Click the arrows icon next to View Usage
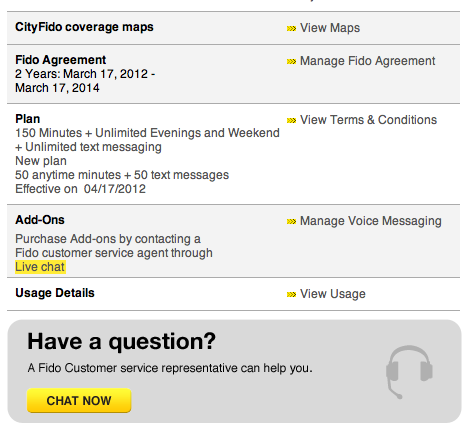466x431 pixels. [x=291, y=294]
